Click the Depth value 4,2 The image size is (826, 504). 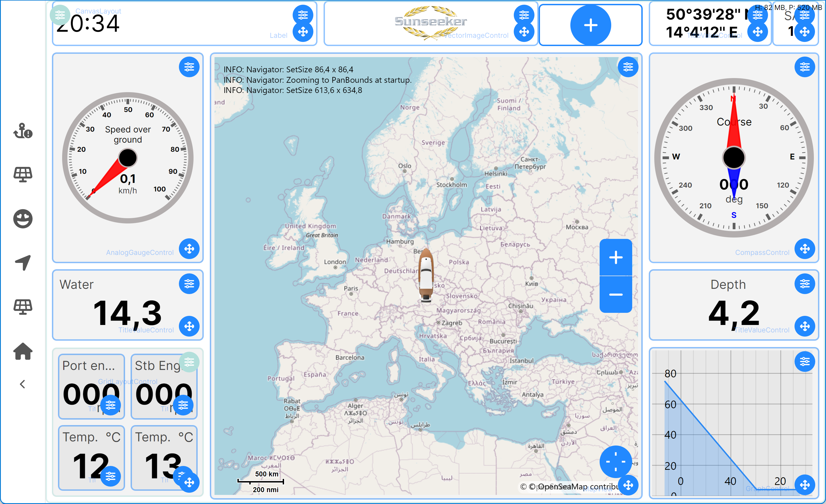[x=734, y=314]
